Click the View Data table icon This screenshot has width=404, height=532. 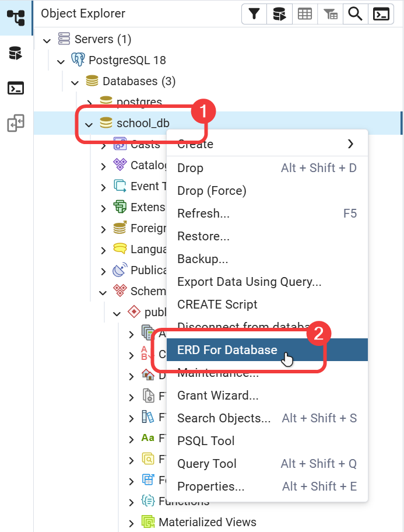point(305,15)
